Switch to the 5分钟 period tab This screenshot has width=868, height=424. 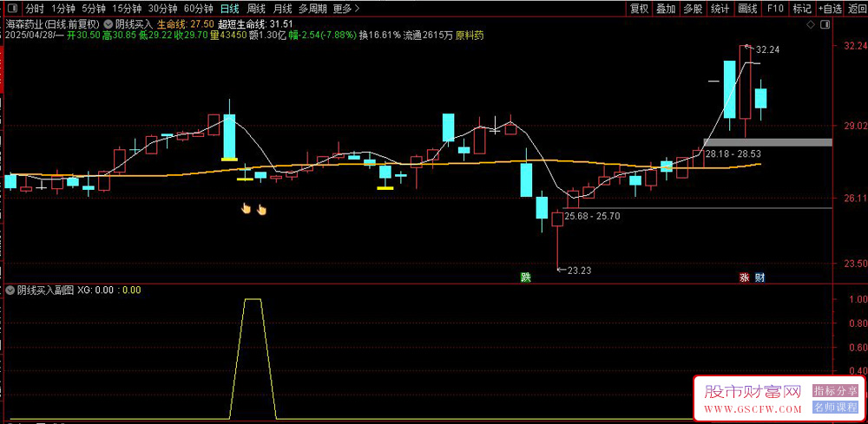pos(93,9)
